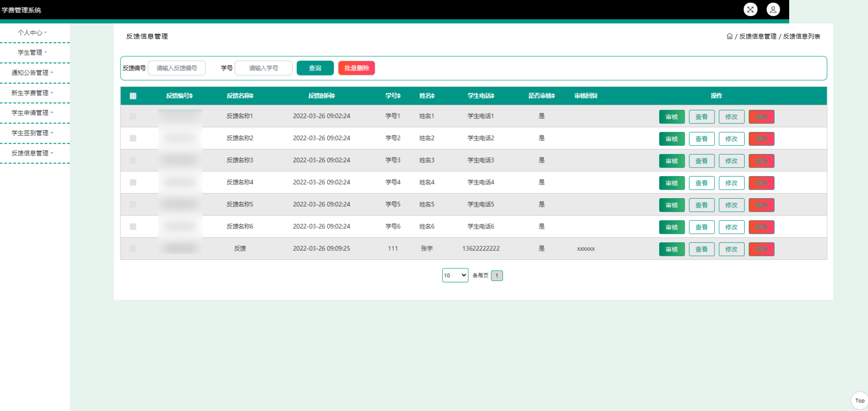The height and width of the screenshot is (411, 868).
Task: Click the 批量删除 batch delete button
Action: coord(357,68)
